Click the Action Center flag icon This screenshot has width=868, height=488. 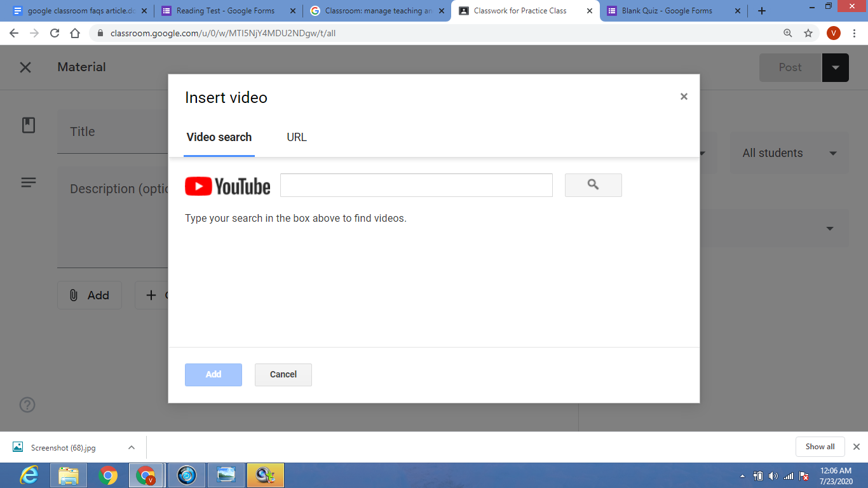coord(804,476)
